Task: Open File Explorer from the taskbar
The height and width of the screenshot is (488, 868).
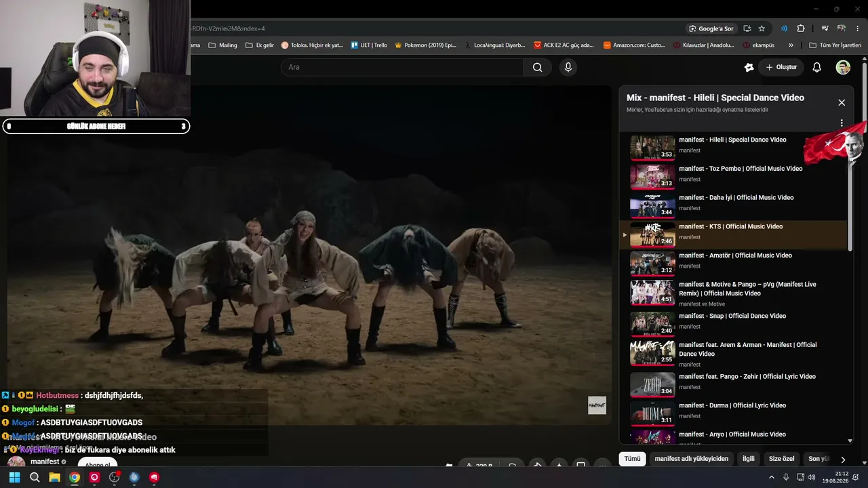Action: [x=54, y=477]
